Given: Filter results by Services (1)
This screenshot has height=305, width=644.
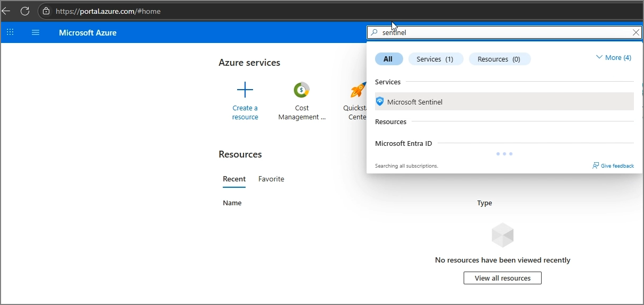Looking at the screenshot, I should (436, 59).
